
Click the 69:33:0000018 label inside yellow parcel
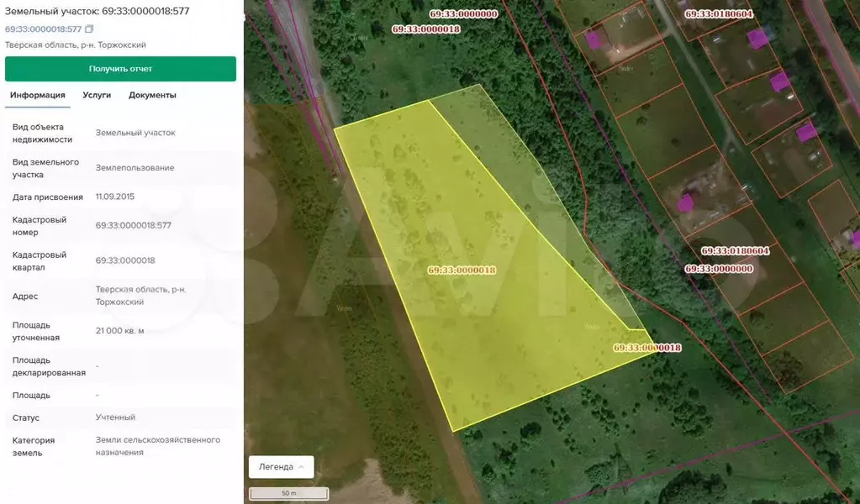pyautogui.click(x=462, y=270)
